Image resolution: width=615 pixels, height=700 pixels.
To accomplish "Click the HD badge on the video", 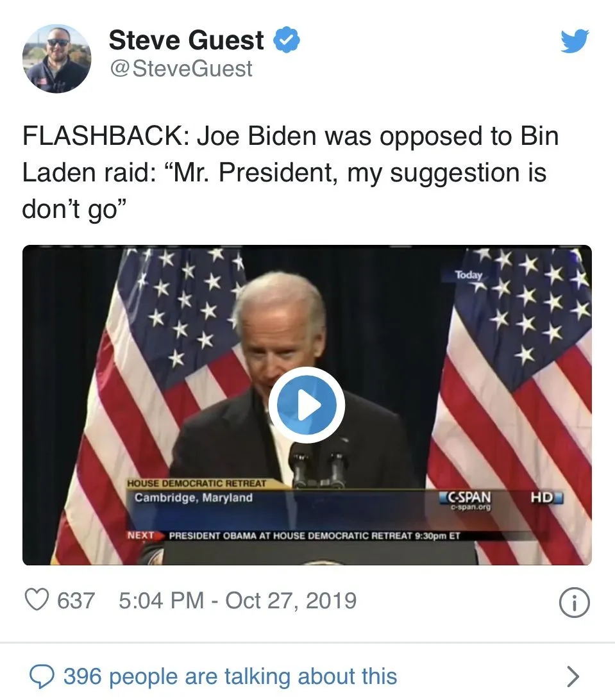I will pyautogui.click(x=545, y=497).
